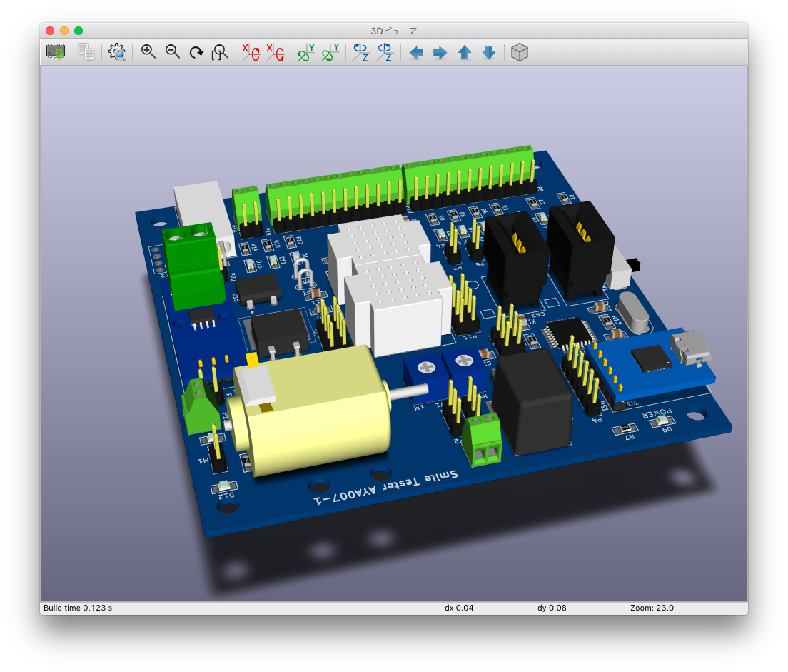Fit the board in the view
This screenshot has width=788, height=672.
click(220, 52)
